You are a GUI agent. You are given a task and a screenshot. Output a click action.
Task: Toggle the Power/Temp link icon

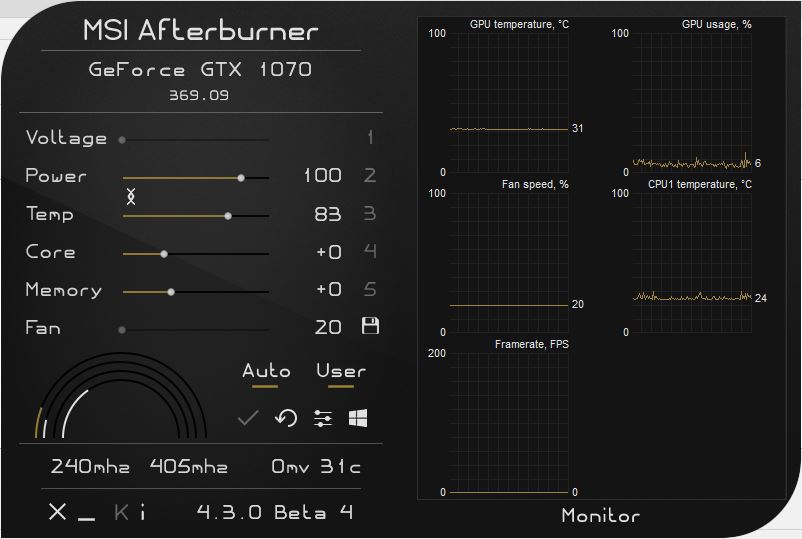click(x=131, y=196)
